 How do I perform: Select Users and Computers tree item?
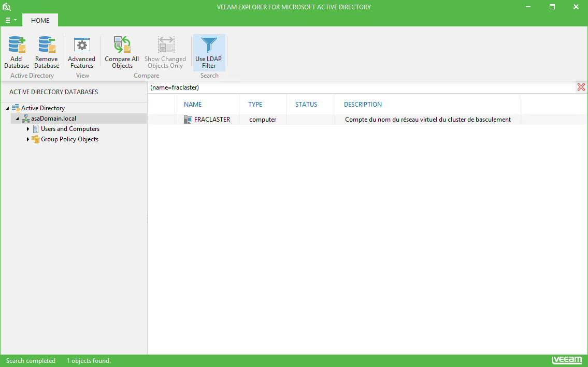tap(70, 129)
